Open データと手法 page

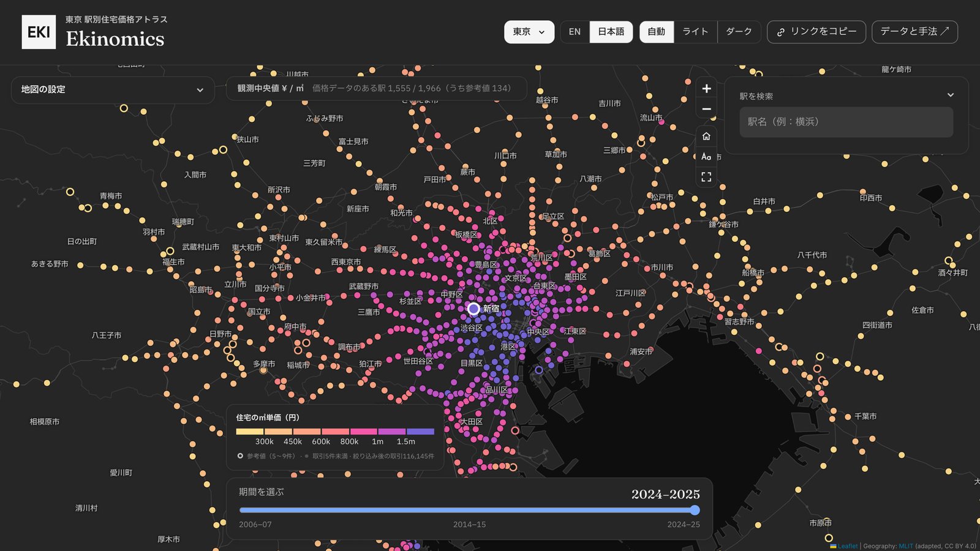[x=914, y=32]
